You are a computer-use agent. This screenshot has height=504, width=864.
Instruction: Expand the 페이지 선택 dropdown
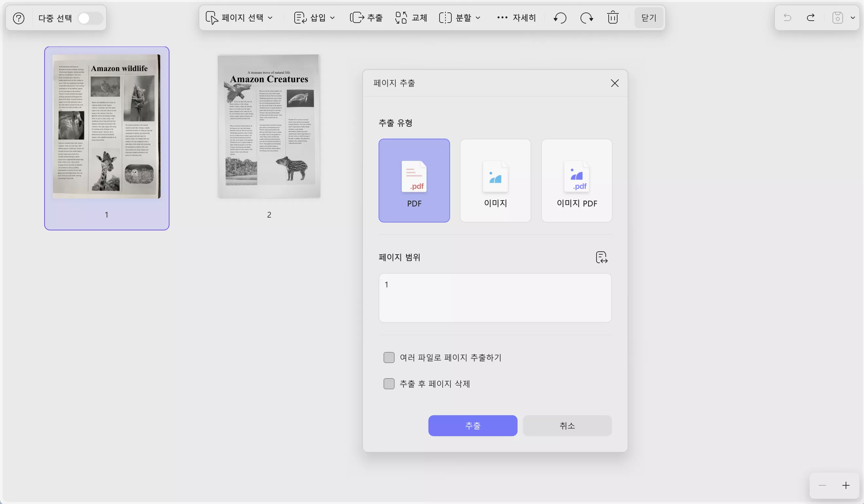[271, 17]
